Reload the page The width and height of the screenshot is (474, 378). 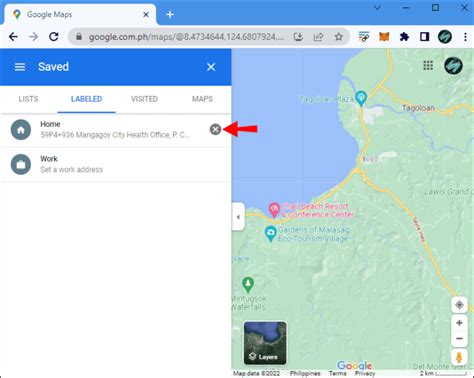(x=54, y=37)
